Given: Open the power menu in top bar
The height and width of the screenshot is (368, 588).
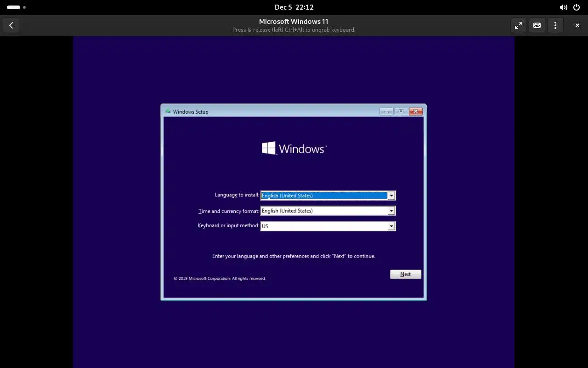Looking at the screenshot, I should [x=577, y=7].
